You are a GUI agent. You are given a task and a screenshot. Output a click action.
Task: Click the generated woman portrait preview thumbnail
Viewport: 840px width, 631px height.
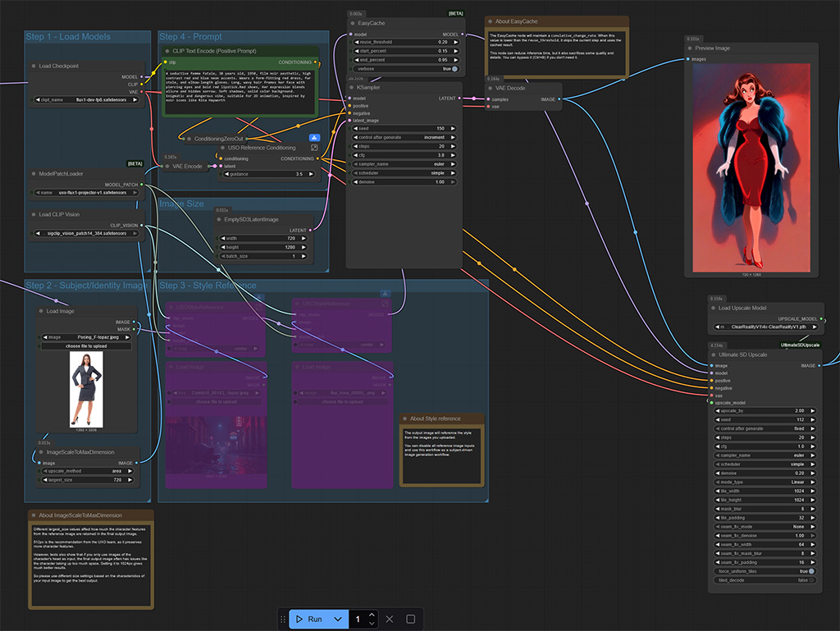(751, 164)
